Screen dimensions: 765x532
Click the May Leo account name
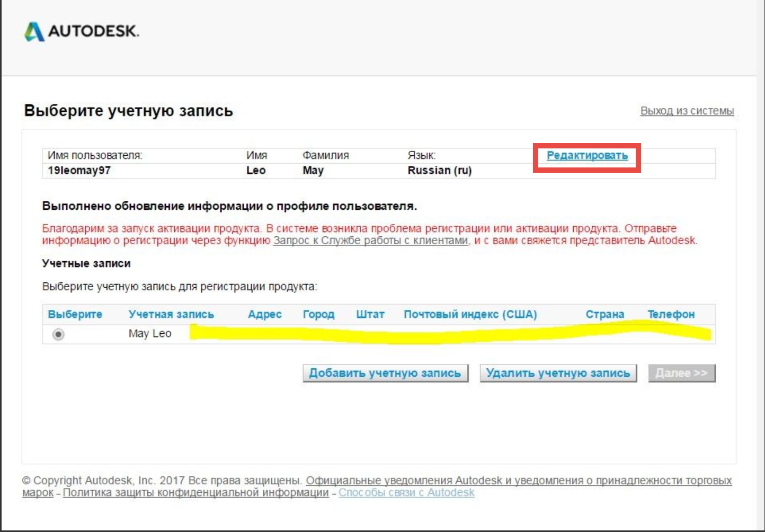pyautogui.click(x=150, y=334)
